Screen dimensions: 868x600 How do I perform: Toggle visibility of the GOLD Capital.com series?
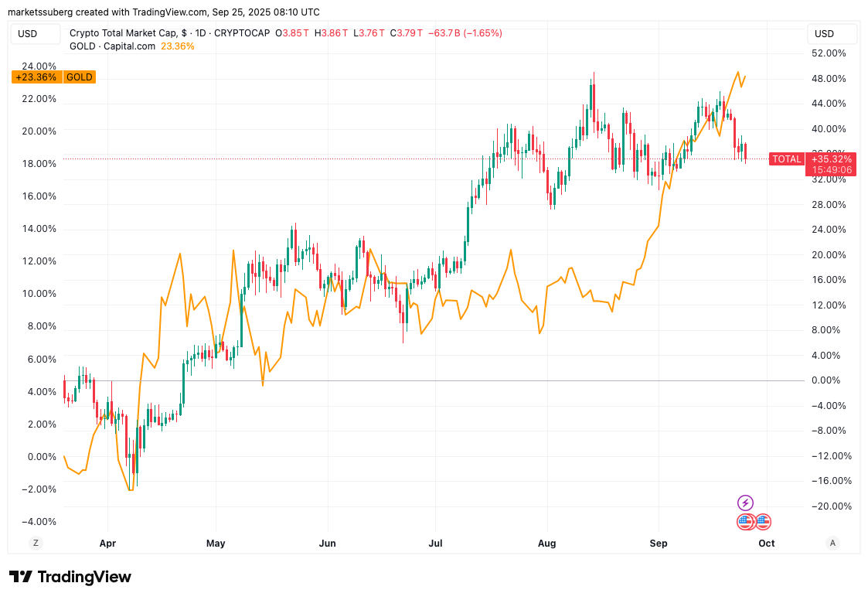pyautogui.click(x=113, y=46)
